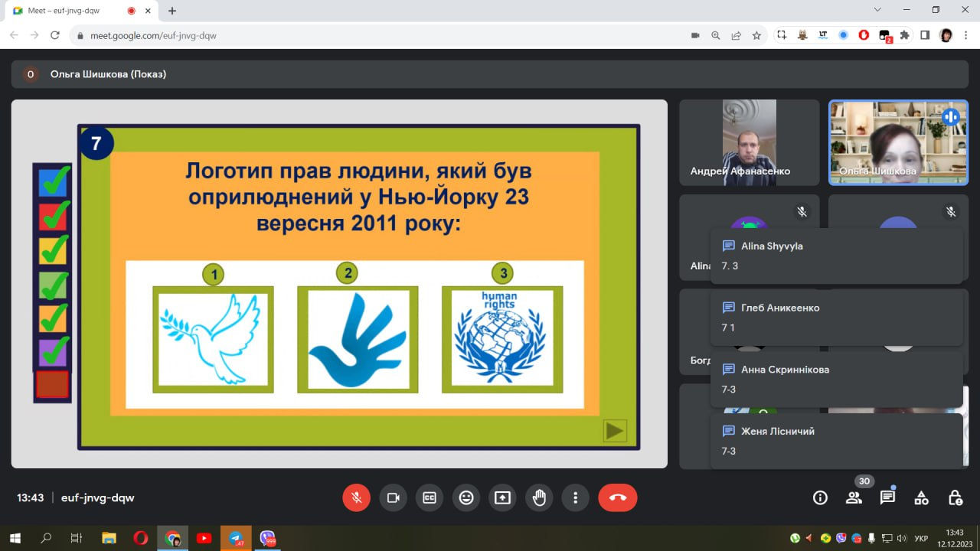Switch input language УКР in tray
The width and height of the screenshot is (980, 551).
(922, 538)
